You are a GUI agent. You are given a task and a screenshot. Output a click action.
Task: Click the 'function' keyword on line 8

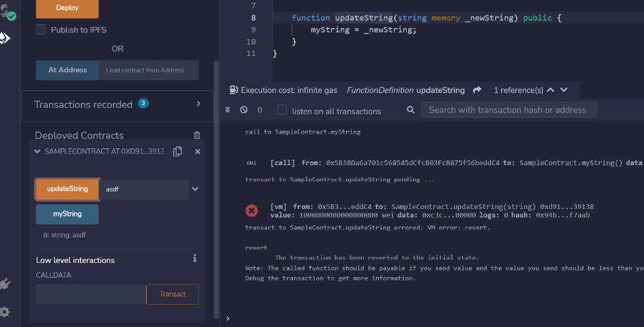311,18
